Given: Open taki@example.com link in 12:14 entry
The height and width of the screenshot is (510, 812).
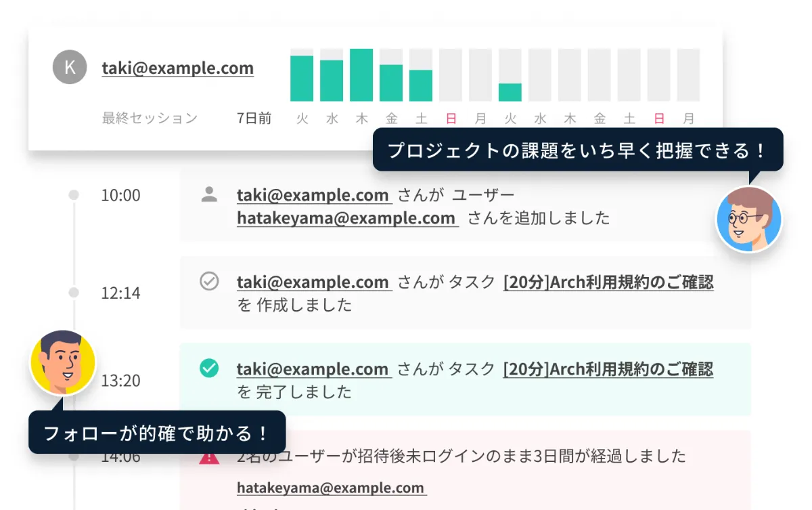Looking at the screenshot, I should pyautogui.click(x=313, y=282).
